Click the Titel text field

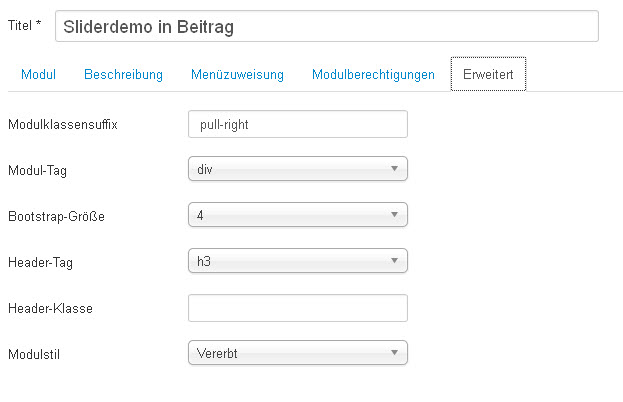(x=326, y=26)
